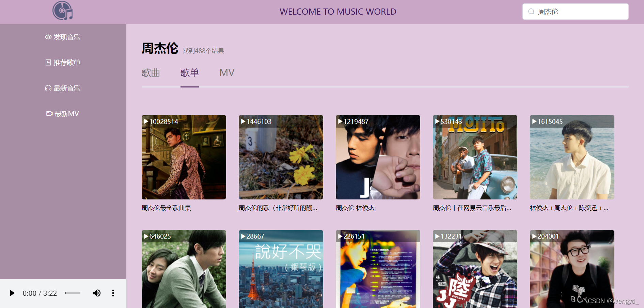The width and height of the screenshot is (644, 308).
Task: Click play count icon 646025
Action: click(146, 236)
